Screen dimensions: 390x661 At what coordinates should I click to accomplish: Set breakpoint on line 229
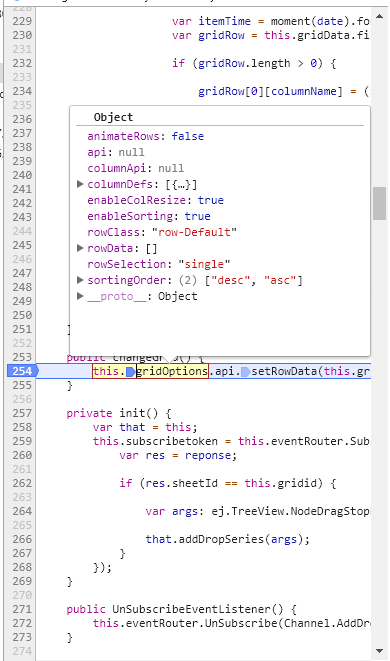pos(22,21)
